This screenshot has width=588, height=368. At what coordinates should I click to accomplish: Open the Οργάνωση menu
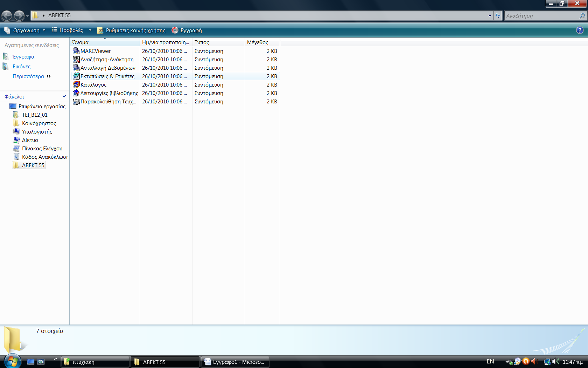click(24, 30)
